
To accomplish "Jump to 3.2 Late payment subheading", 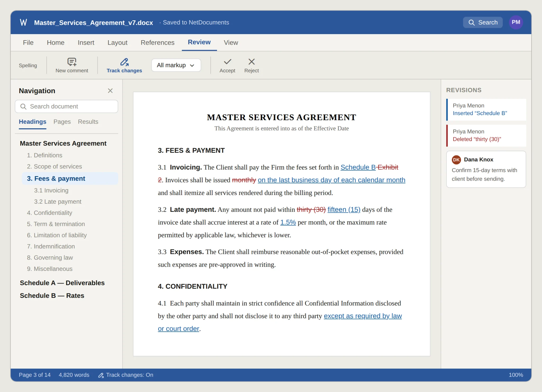I will (x=57, y=202).
